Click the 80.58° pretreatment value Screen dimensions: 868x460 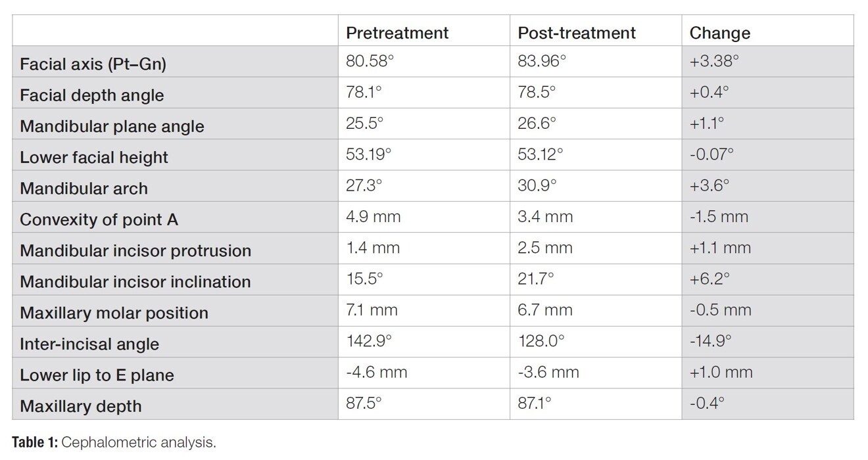click(x=370, y=62)
